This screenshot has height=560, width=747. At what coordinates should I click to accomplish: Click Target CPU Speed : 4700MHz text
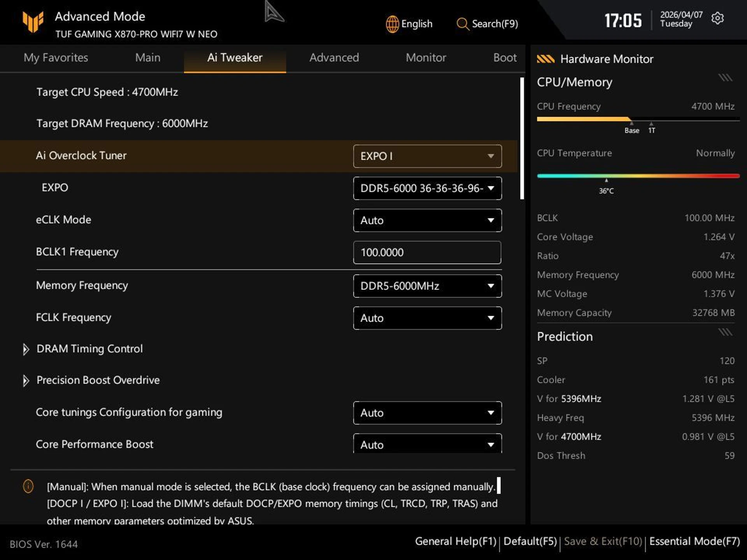coord(107,92)
